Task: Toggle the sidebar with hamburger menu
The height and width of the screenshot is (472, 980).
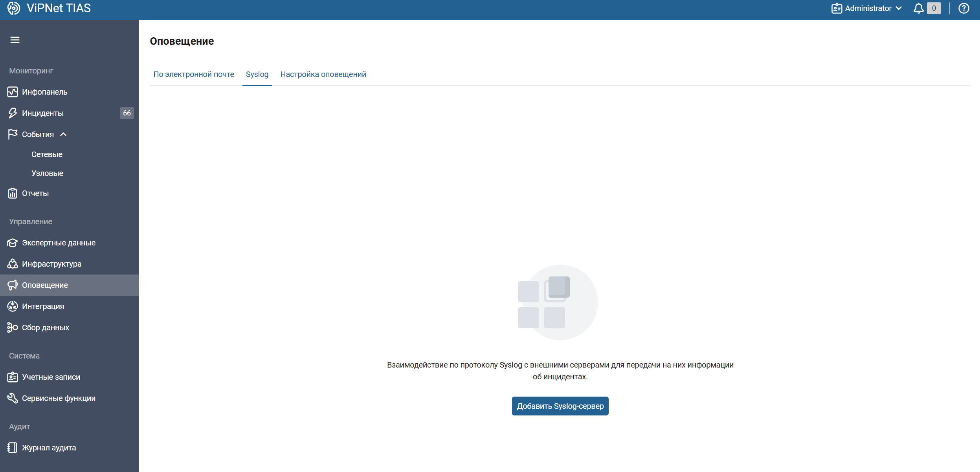Action: tap(15, 40)
